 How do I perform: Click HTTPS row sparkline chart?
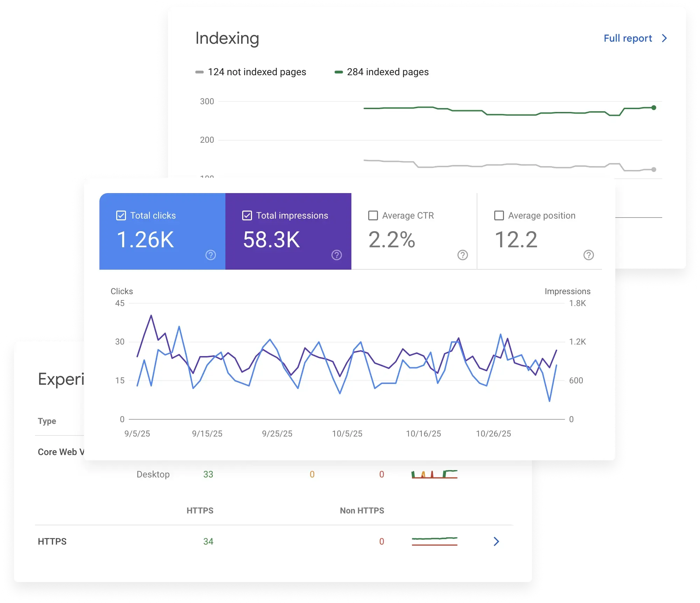coord(434,541)
